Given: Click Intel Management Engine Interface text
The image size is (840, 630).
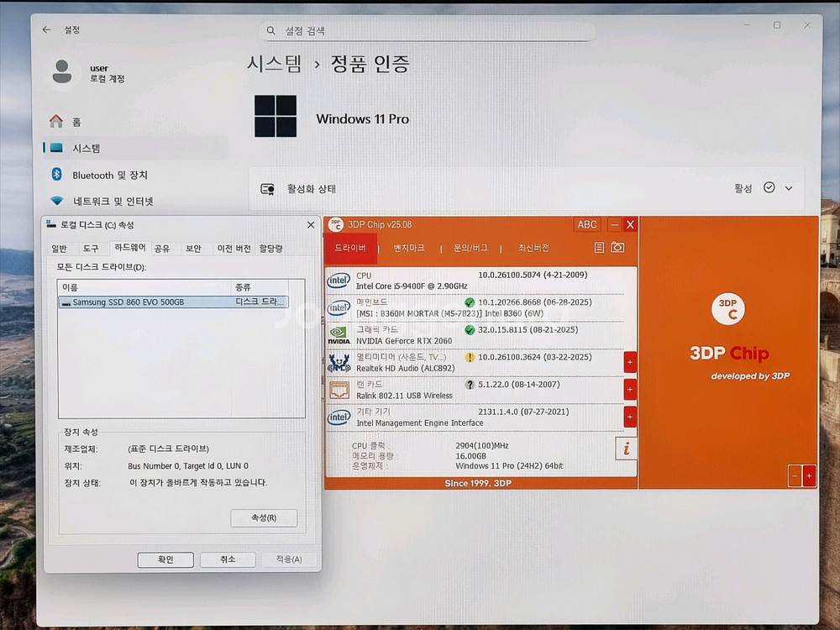Looking at the screenshot, I should [x=419, y=423].
